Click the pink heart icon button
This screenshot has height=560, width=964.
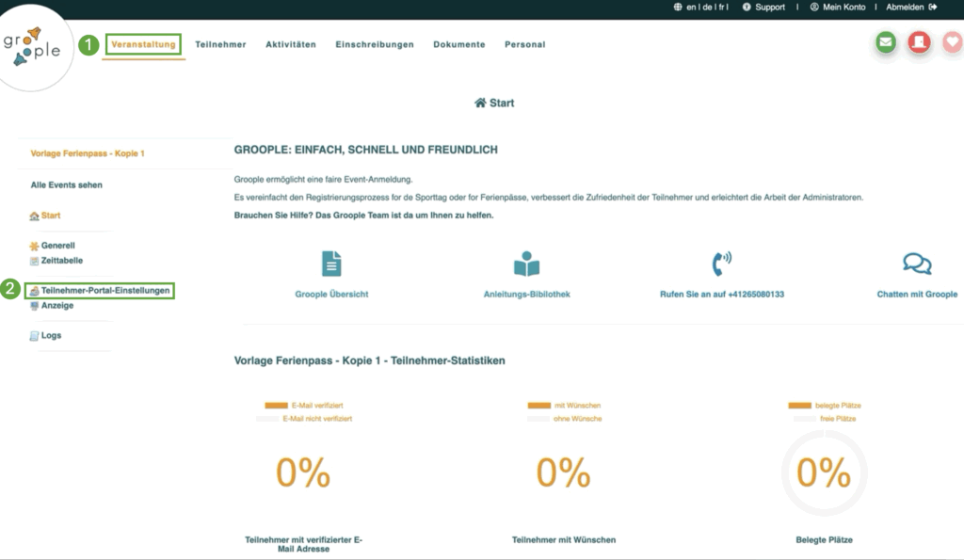coord(952,43)
